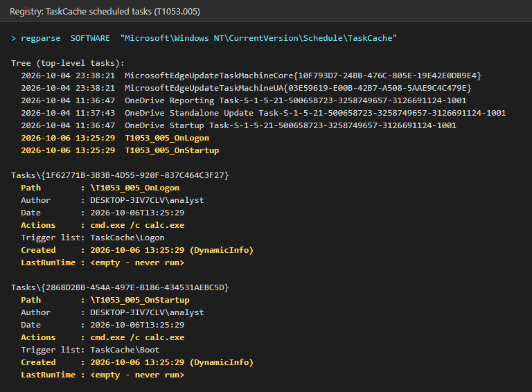
Task: Click the SOFTWARE hive argument
Action: click(90, 38)
